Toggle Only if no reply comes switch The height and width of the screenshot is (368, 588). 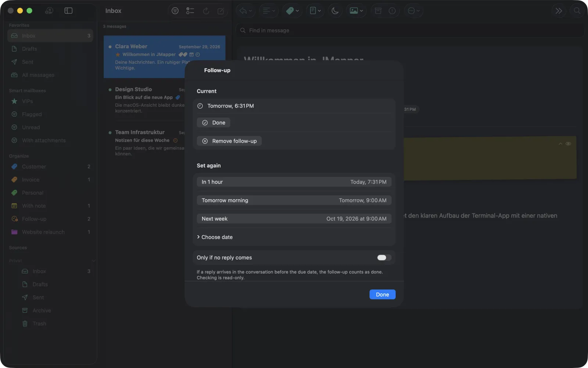384,258
